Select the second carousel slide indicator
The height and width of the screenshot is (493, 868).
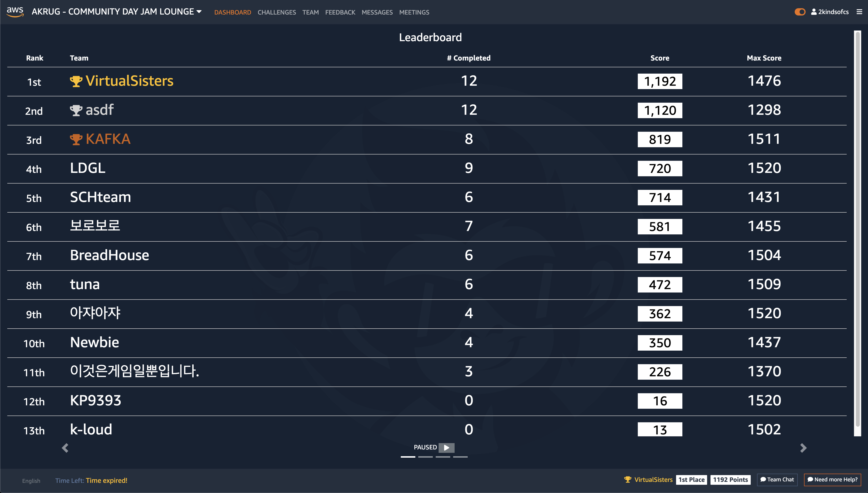(425, 457)
